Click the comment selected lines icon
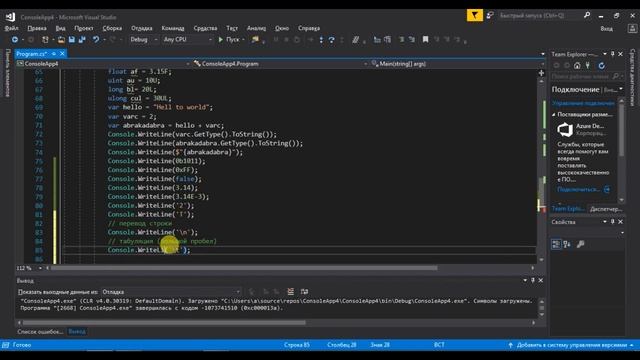 [x=356, y=40]
